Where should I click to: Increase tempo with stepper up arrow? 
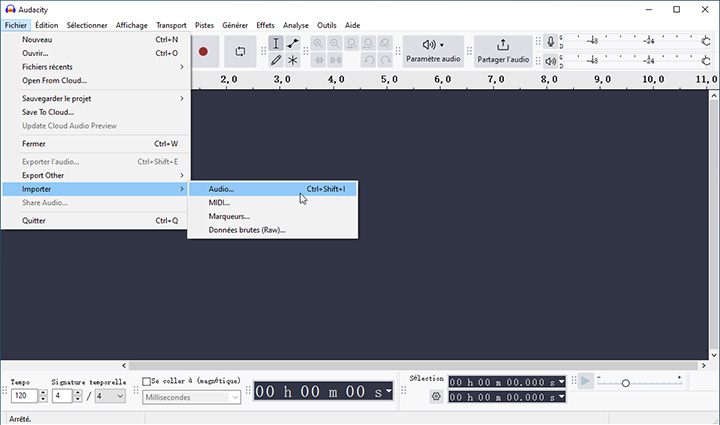[43, 392]
